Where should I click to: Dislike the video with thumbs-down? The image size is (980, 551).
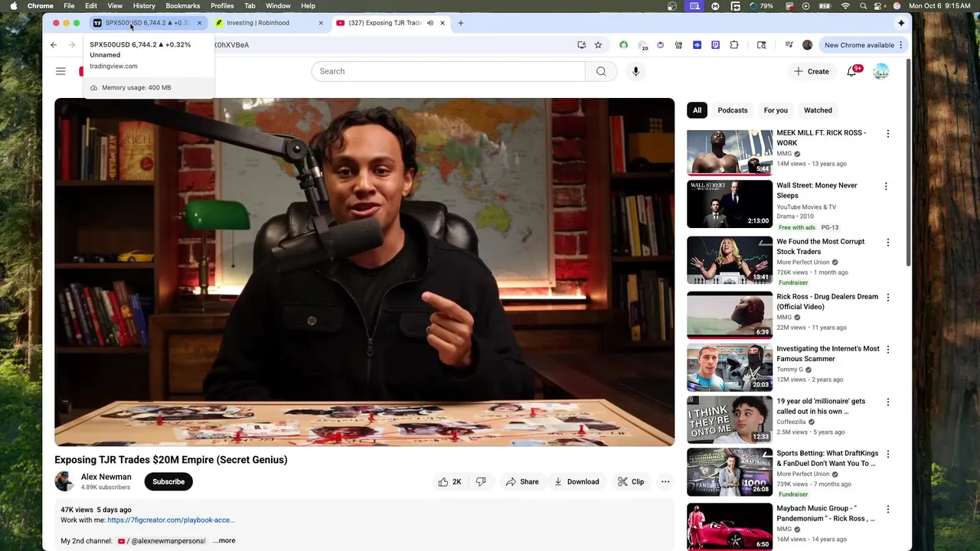click(481, 481)
